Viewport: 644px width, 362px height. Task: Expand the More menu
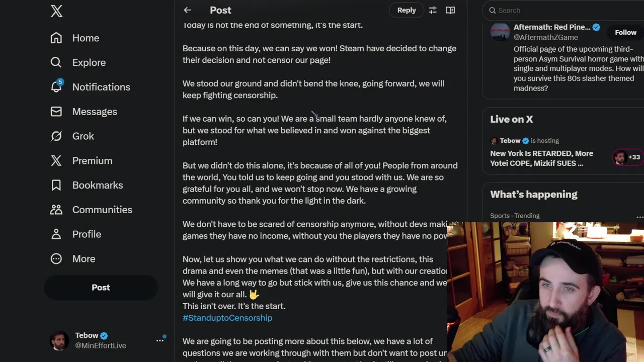click(84, 259)
